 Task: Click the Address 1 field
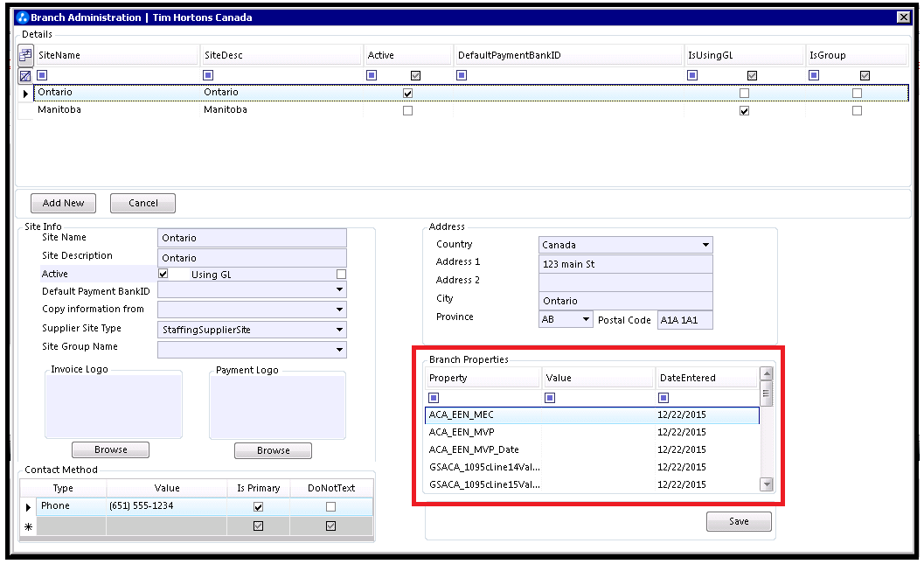pyautogui.click(x=626, y=264)
